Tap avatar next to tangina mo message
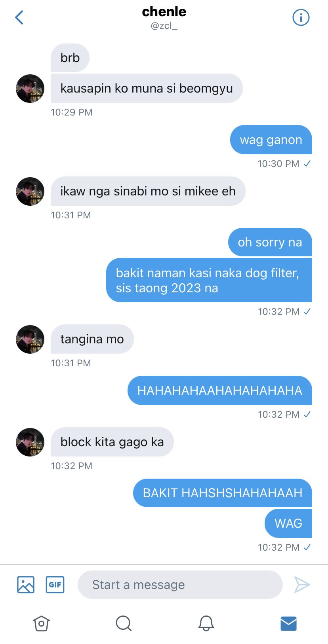Viewport: 328px width, 644px height. coord(30,339)
